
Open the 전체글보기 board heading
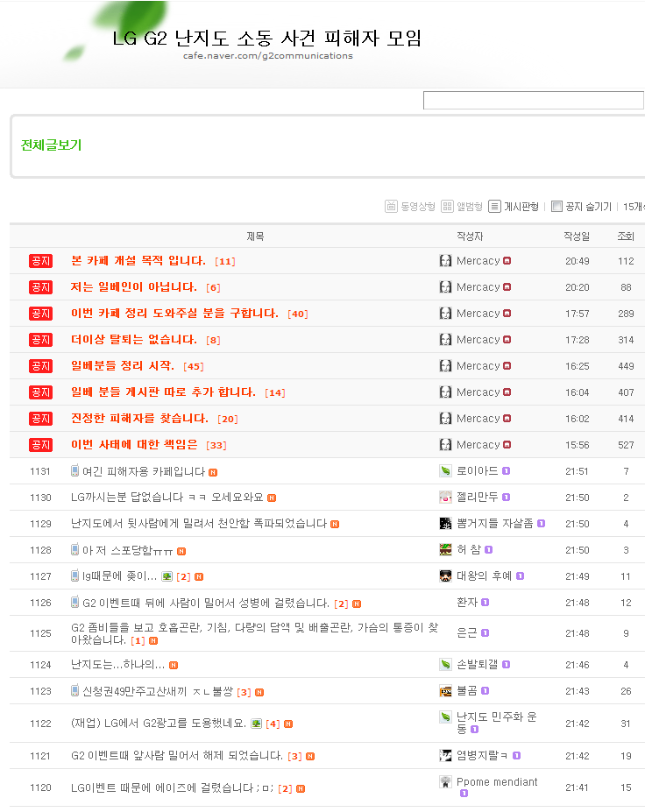[x=52, y=145]
